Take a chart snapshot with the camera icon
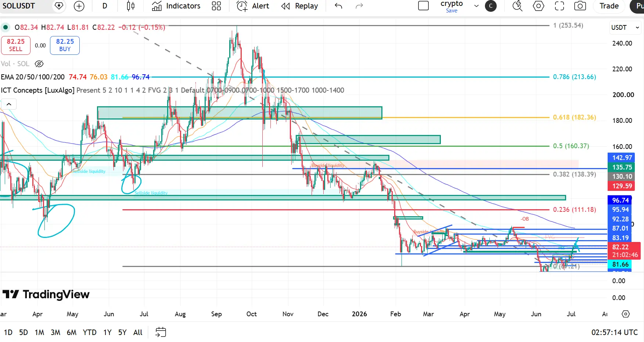This screenshot has height=342, width=644. point(580,6)
